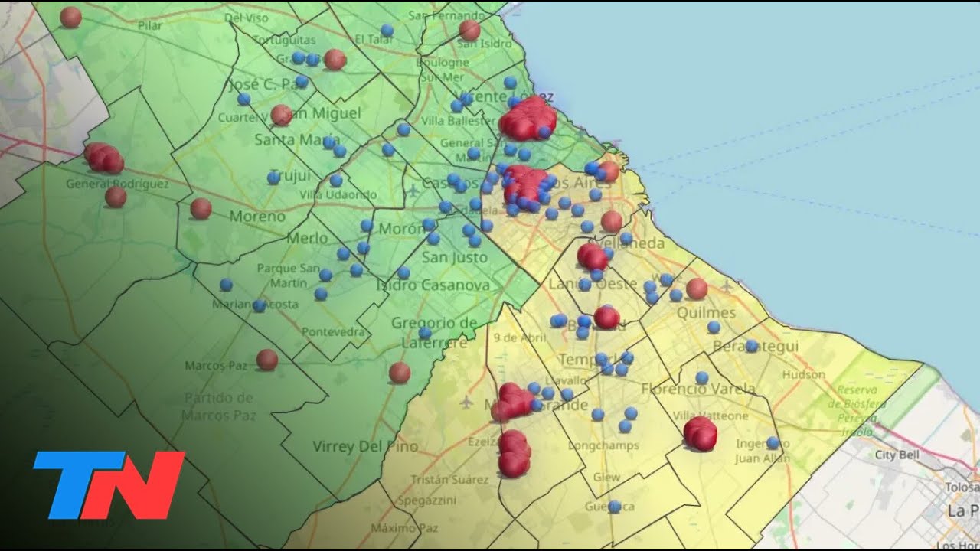This screenshot has height=551, width=980.
Task: Select the red marker above Virrey Del Pino
Action: 399,373
